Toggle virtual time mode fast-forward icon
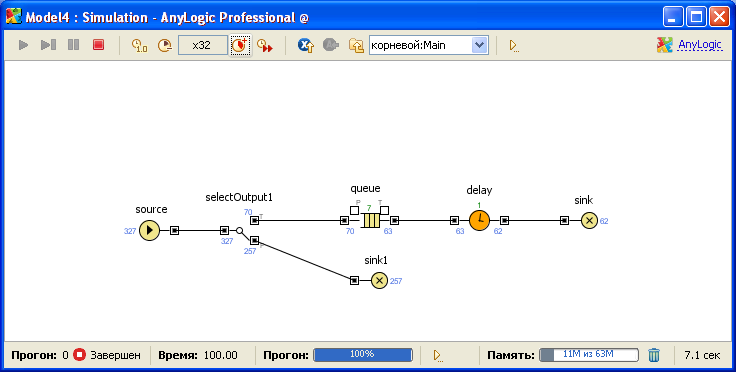 point(265,46)
